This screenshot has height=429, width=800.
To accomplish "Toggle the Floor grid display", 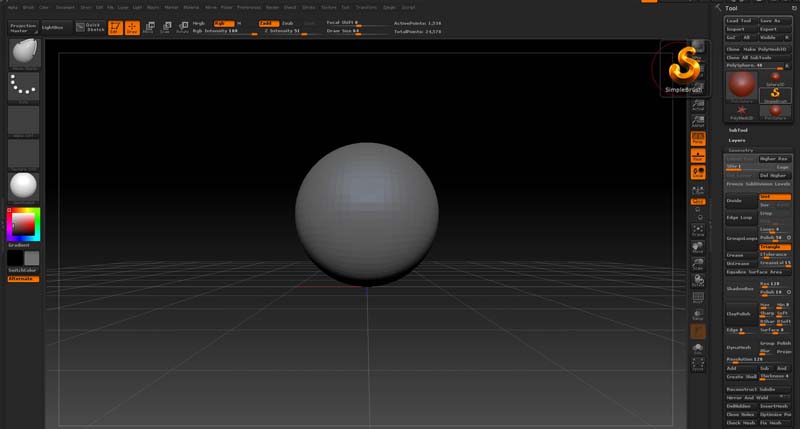I will [x=698, y=155].
